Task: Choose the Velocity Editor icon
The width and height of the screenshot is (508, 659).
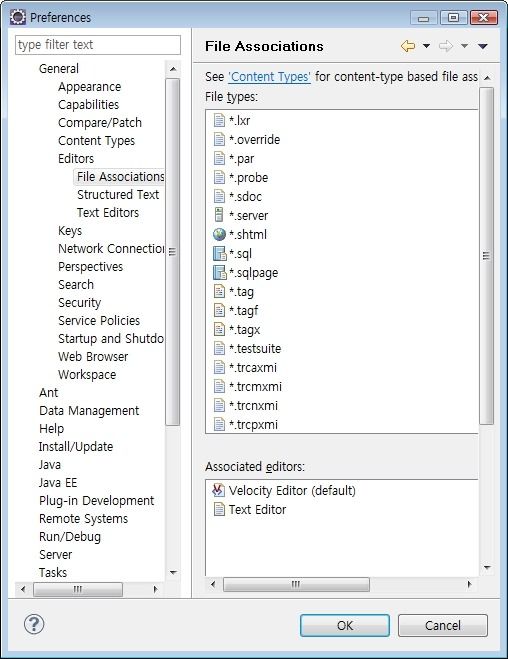Action: pos(218,490)
